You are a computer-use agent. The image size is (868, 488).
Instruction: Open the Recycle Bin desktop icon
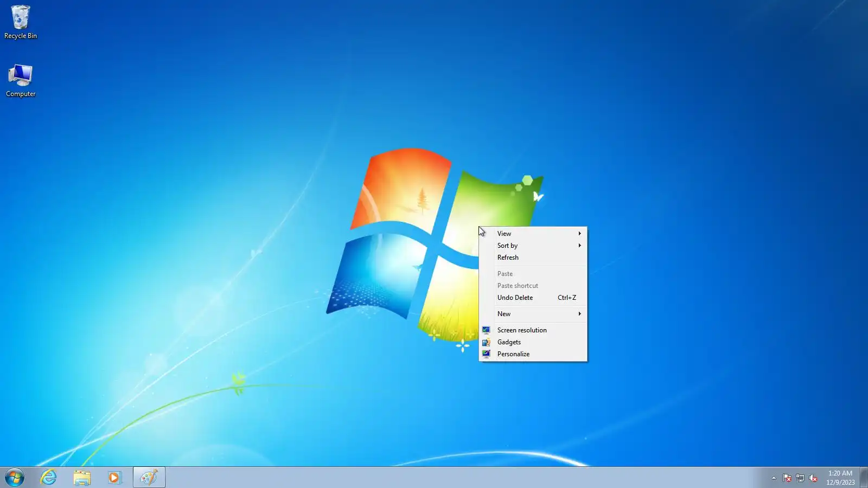coord(21,22)
